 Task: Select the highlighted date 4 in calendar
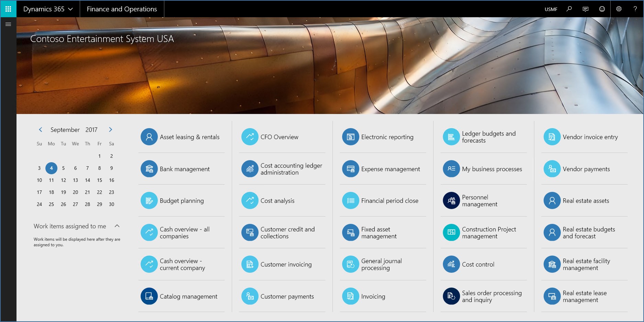pyautogui.click(x=51, y=168)
